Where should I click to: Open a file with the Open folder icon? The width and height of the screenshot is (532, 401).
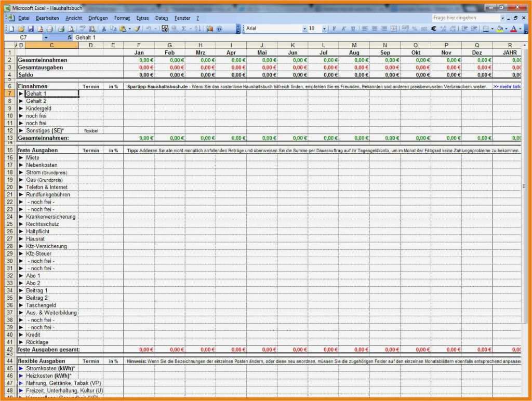pos(22,28)
